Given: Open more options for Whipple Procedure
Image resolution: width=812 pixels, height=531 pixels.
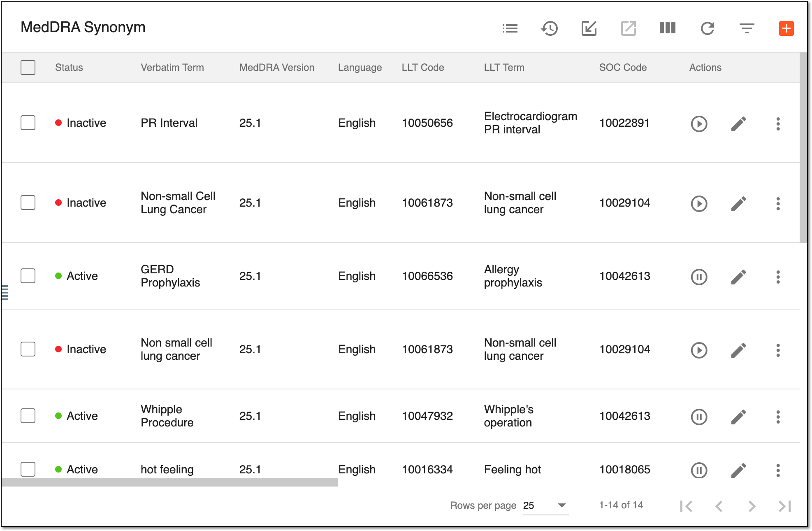Looking at the screenshot, I should point(778,417).
